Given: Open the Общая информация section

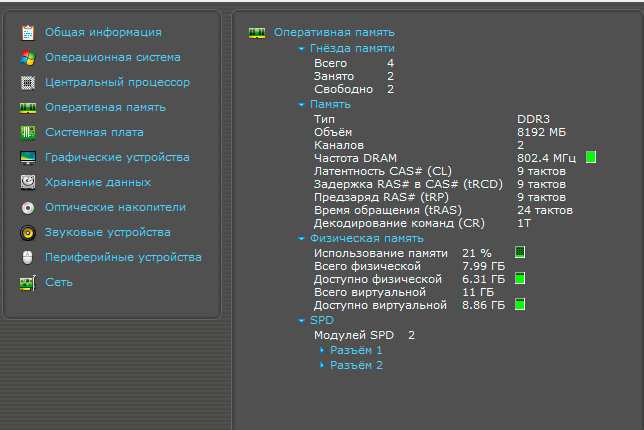Looking at the screenshot, I should [103, 32].
